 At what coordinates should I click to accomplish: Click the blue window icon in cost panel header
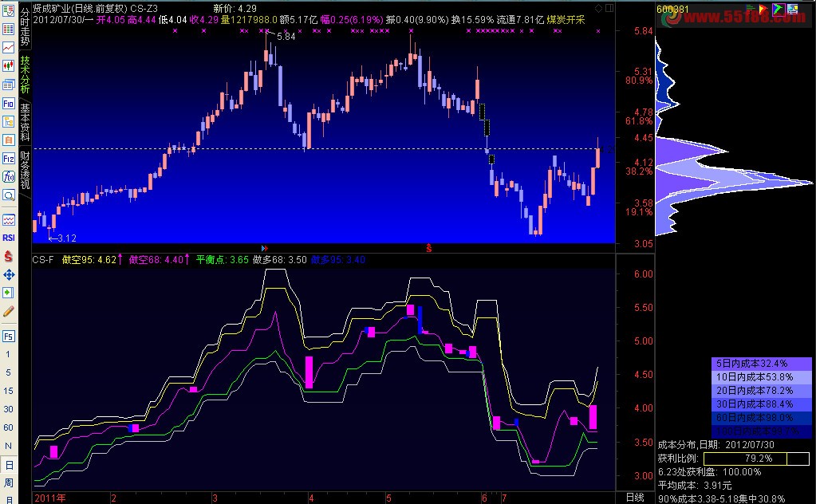coord(793,8)
